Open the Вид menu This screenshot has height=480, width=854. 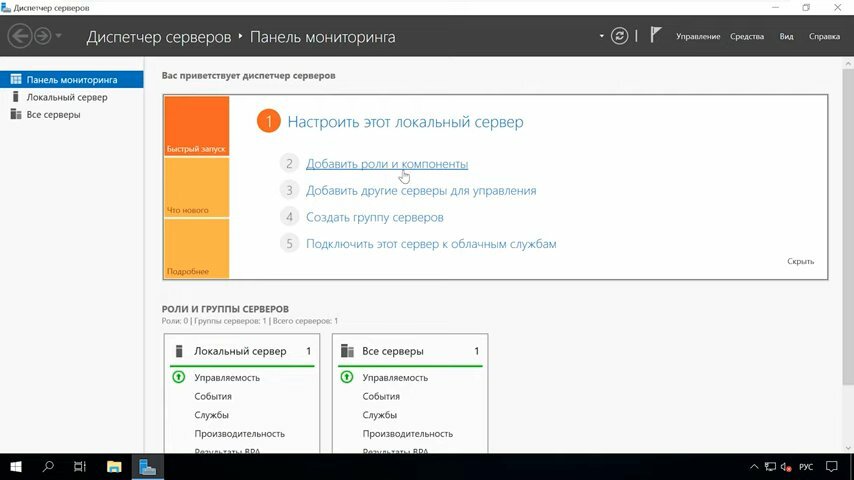pos(786,37)
